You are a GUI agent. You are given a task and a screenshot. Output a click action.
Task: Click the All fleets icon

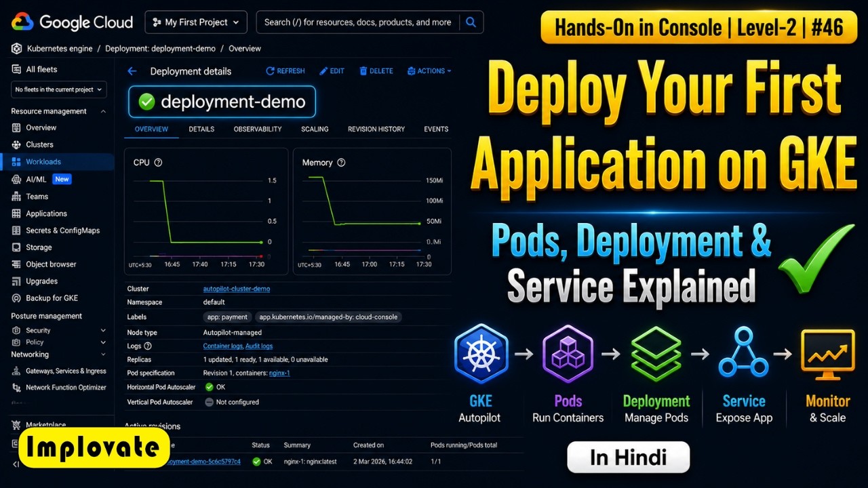click(16, 69)
